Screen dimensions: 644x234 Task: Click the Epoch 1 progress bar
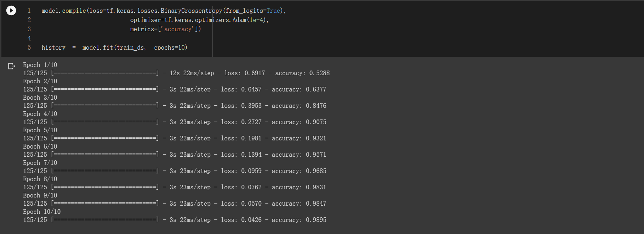(105, 73)
